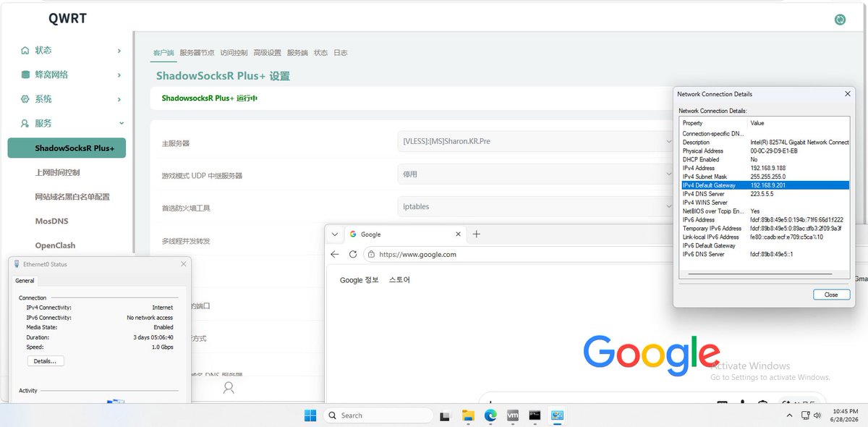This screenshot has height=427, width=868.
Task: Select the IPv4 Default Gateway row
Action: tap(765, 185)
